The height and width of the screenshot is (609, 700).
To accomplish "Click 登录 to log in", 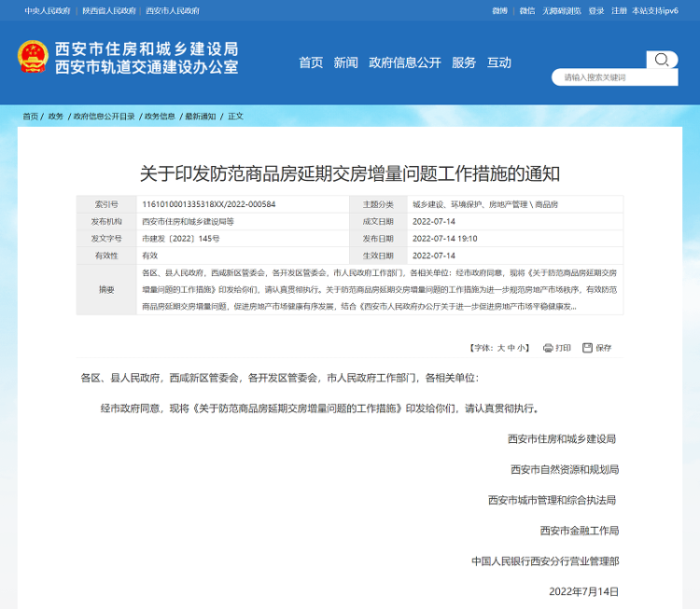I will 596,10.
